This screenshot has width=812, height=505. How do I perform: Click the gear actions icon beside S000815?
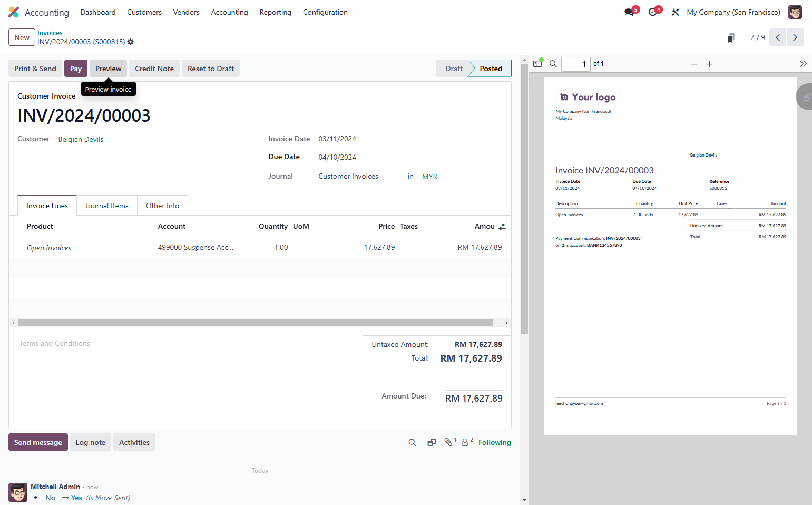[131, 42]
